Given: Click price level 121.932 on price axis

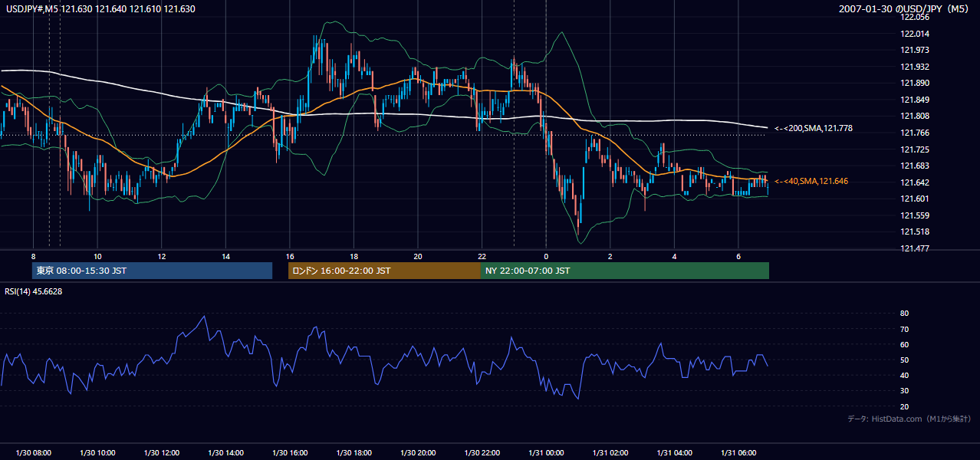Looking at the screenshot, I should coord(916,67).
